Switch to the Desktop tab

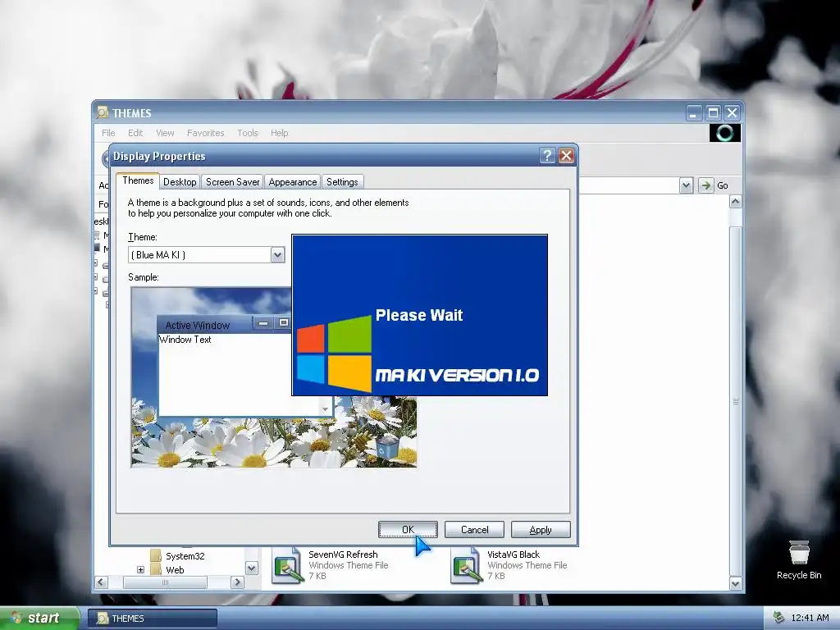point(180,182)
